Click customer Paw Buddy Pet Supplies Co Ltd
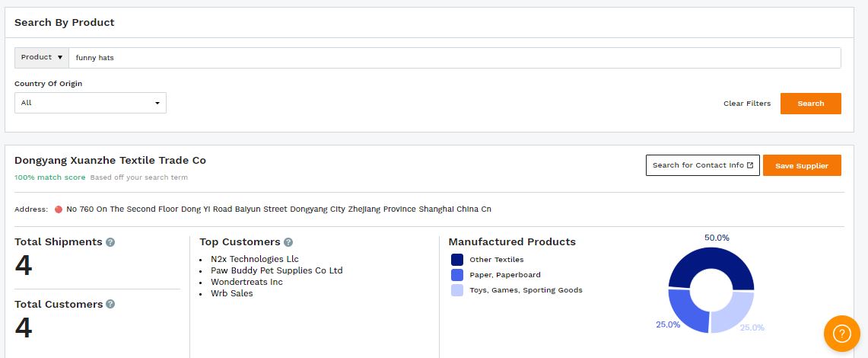Screen dimensions: 868x358 276,270
